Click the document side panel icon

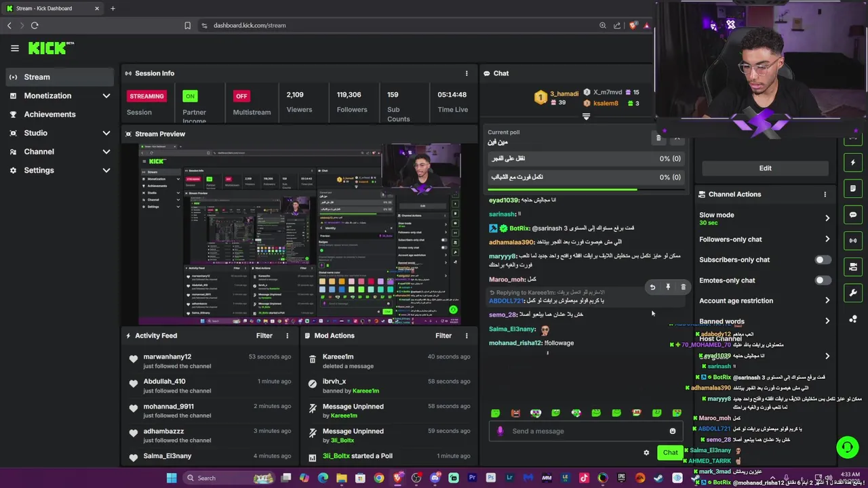point(853,188)
